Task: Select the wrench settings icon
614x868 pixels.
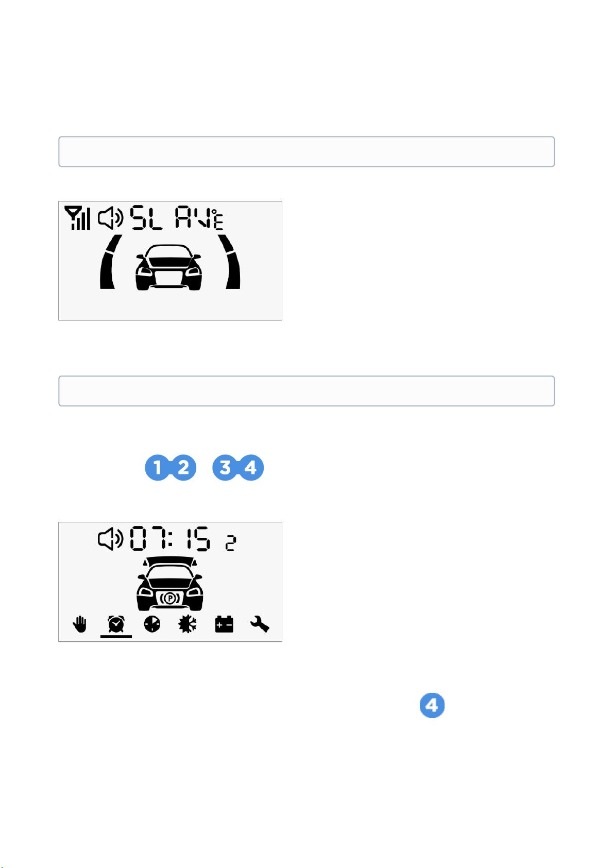Action: (x=260, y=625)
